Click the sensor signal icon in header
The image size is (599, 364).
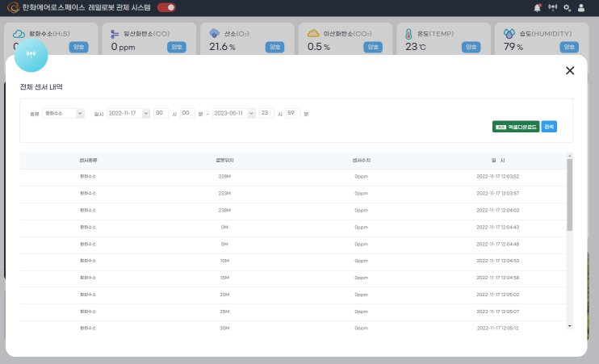[552, 8]
